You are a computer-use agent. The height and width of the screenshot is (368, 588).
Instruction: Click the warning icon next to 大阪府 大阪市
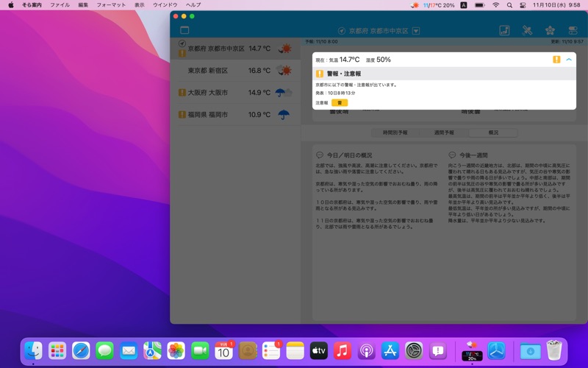[182, 93]
